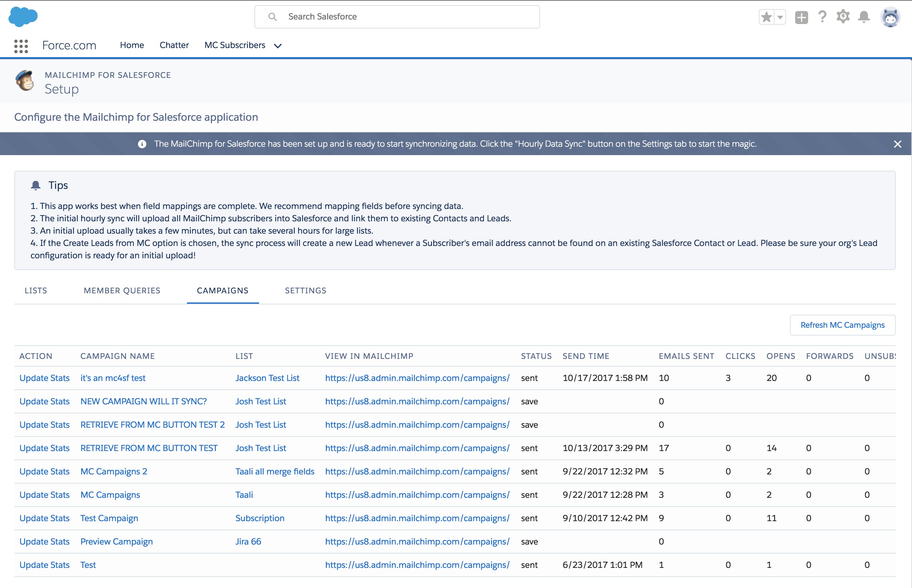
Task: Switch to the Member Queries tab
Action: [x=122, y=290]
